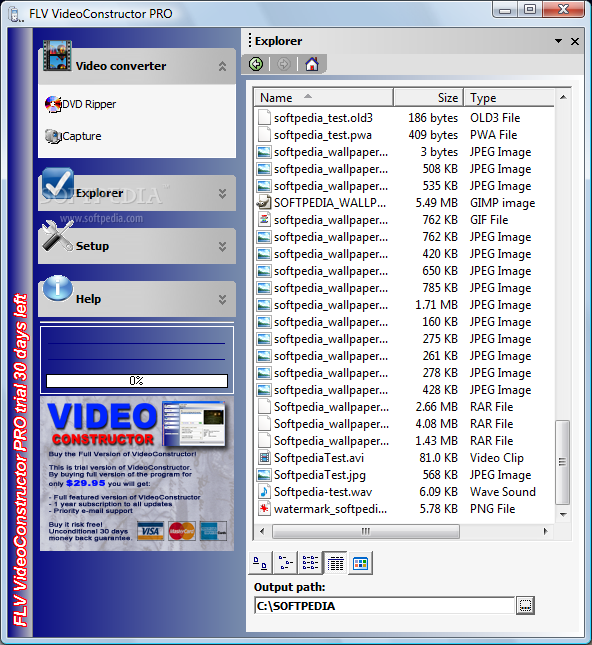Click the FLV VideoConstructor app icon in title bar
Viewport: 592px width, 645px height.
[x=15, y=14]
